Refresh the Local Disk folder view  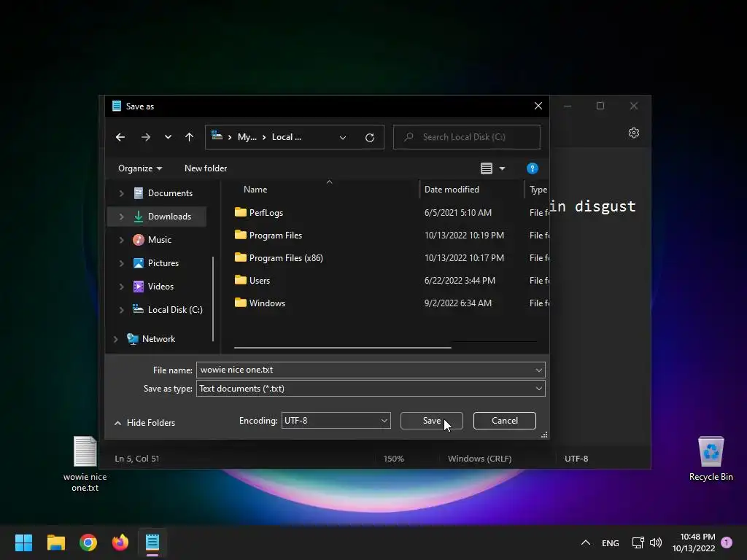pyautogui.click(x=370, y=138)
